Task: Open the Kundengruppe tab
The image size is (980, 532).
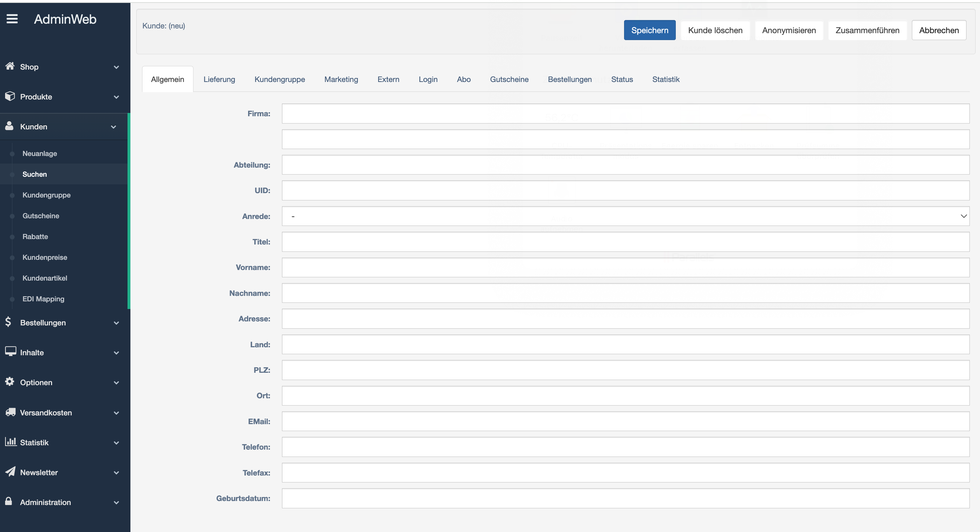Action: coord(280,79)
